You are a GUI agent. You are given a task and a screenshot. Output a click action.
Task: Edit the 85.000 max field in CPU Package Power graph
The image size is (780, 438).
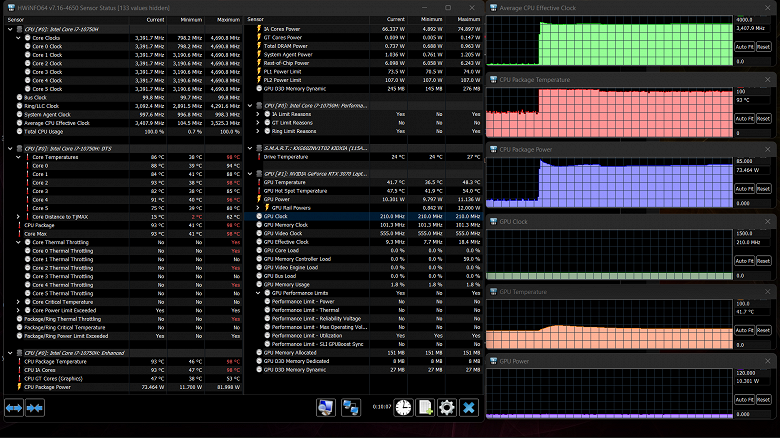click(x=753, y=161)
